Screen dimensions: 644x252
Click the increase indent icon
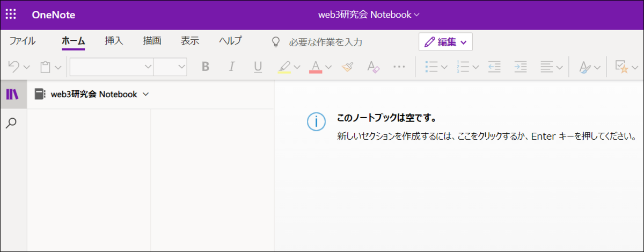tap(520, 67)
